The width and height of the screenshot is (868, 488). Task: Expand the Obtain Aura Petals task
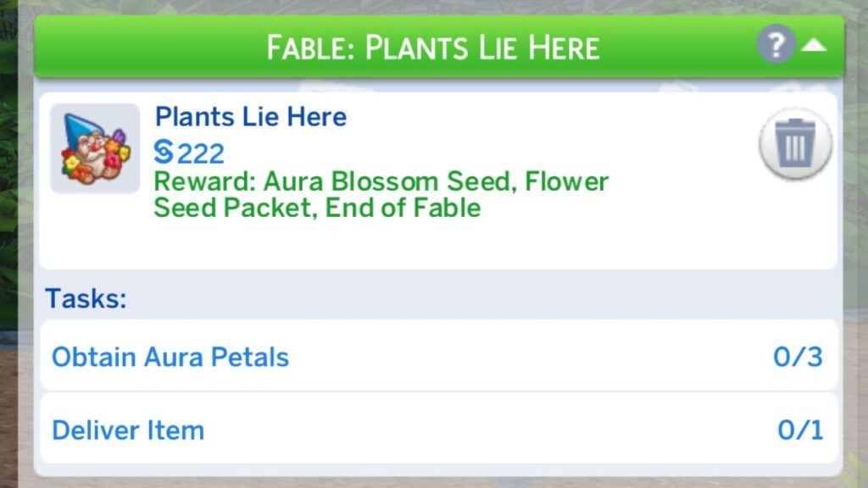(x=170, y=357)
